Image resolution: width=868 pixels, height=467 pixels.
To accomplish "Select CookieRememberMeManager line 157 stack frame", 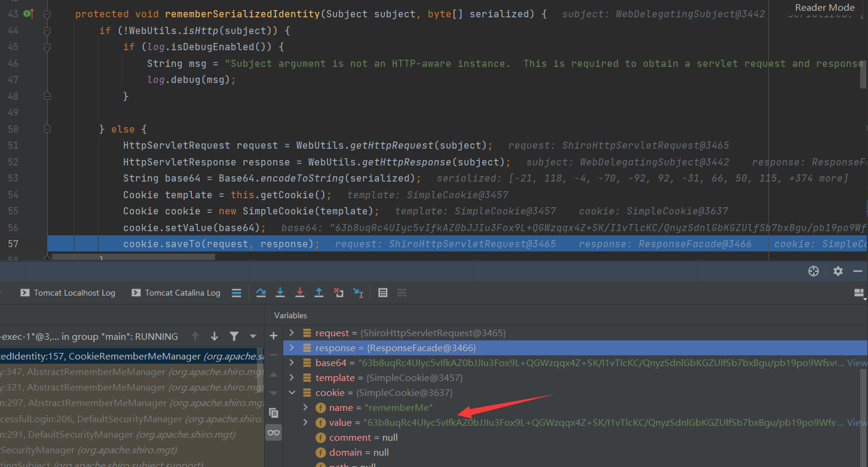I will (131, 356).
